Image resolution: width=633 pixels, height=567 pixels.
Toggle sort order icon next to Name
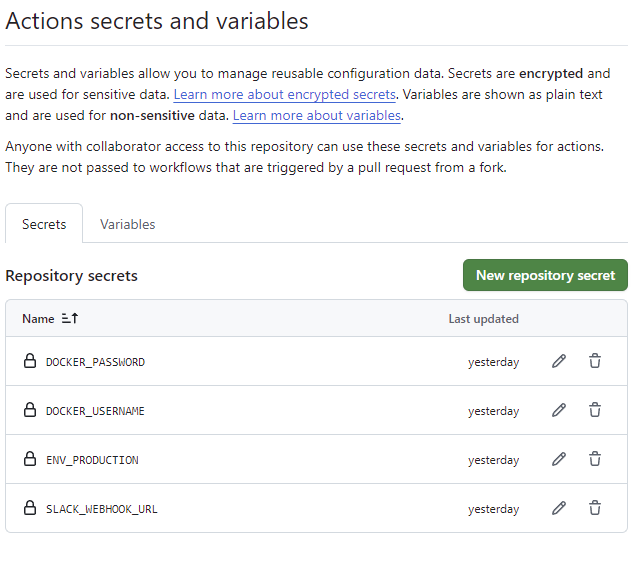coord(70,319)
